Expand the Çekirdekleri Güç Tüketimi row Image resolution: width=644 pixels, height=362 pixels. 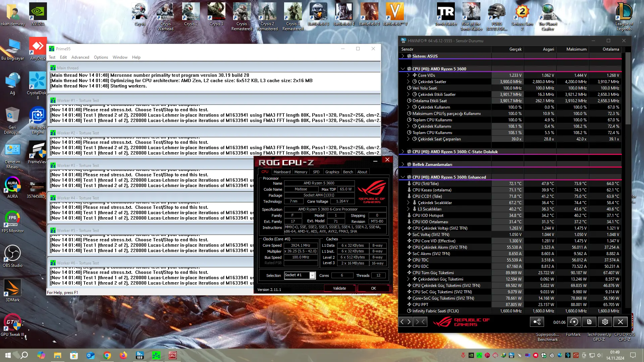(x=408, y=279)
